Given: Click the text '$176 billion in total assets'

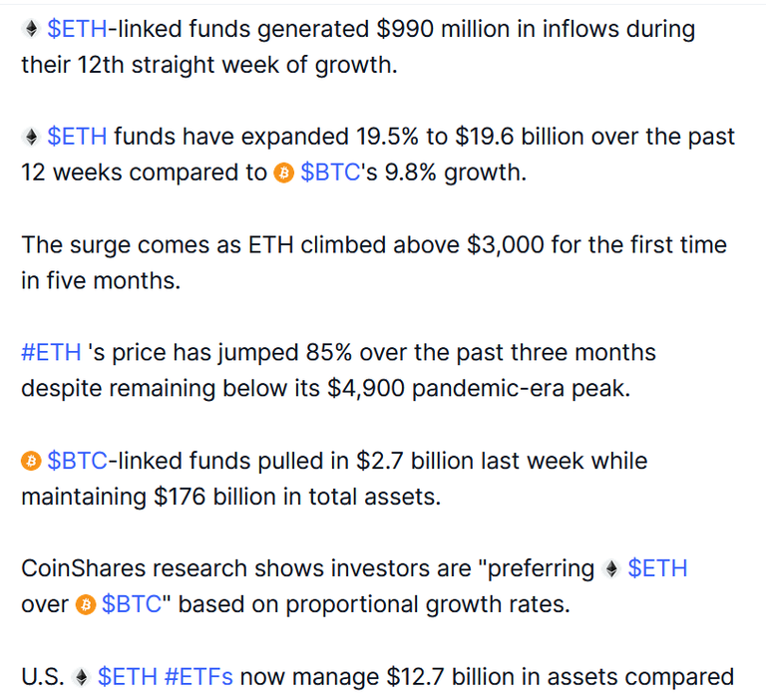Looking at the screenshot, I should click(x=297, y=498).
